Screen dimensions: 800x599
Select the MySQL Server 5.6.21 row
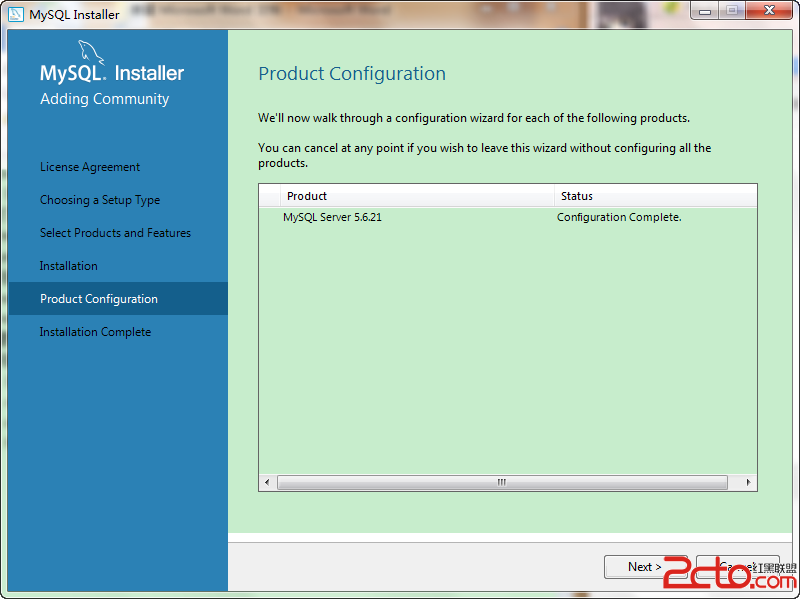pyautogui.click(x=508, y=217)
